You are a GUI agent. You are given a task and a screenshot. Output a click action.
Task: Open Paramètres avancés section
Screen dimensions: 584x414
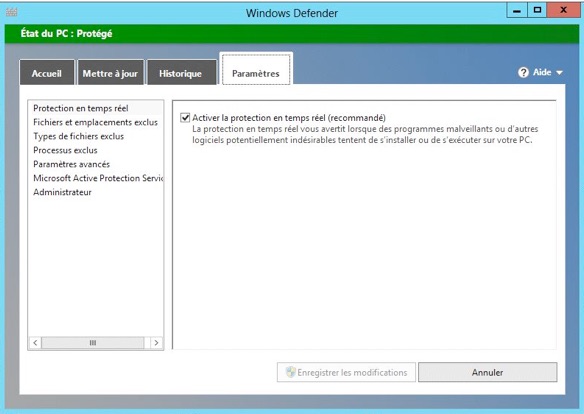pyautogui.click(x=95, y=164)
